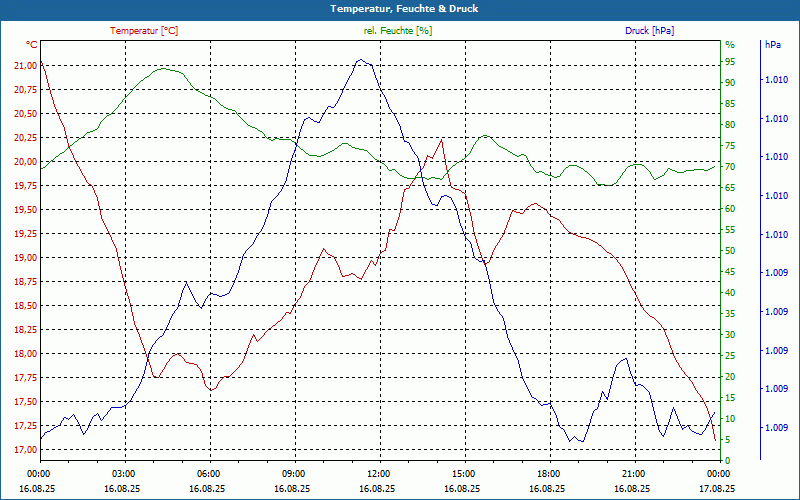Screen dimensions: 800x500
Task: Click the chart title 'Temperatur, Feuchte & Druck'
Action: pyautogui.click(x=404, y=9)
